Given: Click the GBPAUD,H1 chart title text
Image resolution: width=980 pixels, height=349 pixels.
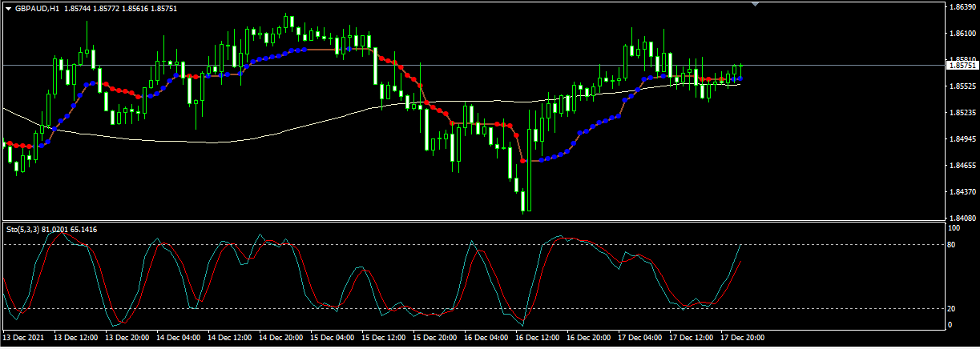Looking at the screenshot, I should point(37,7).
